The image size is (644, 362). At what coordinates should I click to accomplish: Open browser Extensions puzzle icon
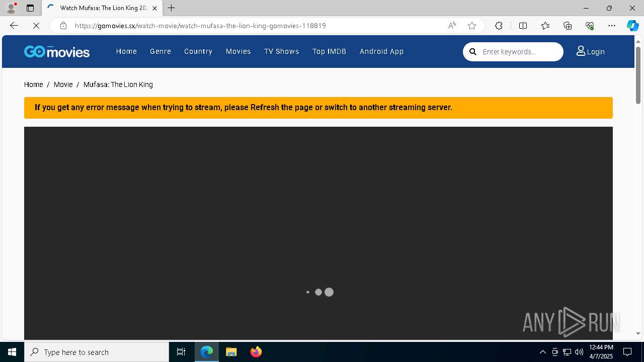[499, 26]
